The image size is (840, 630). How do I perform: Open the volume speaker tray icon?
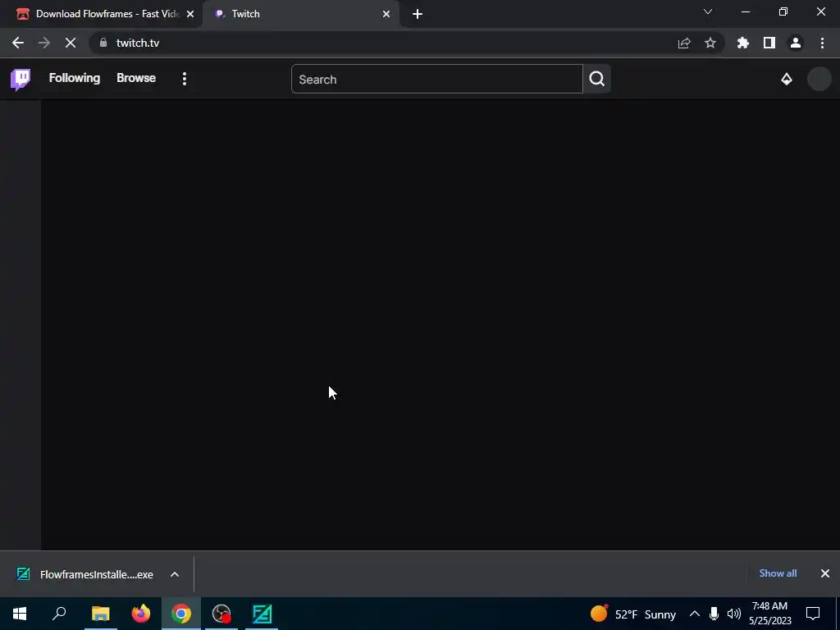point(733,614)
